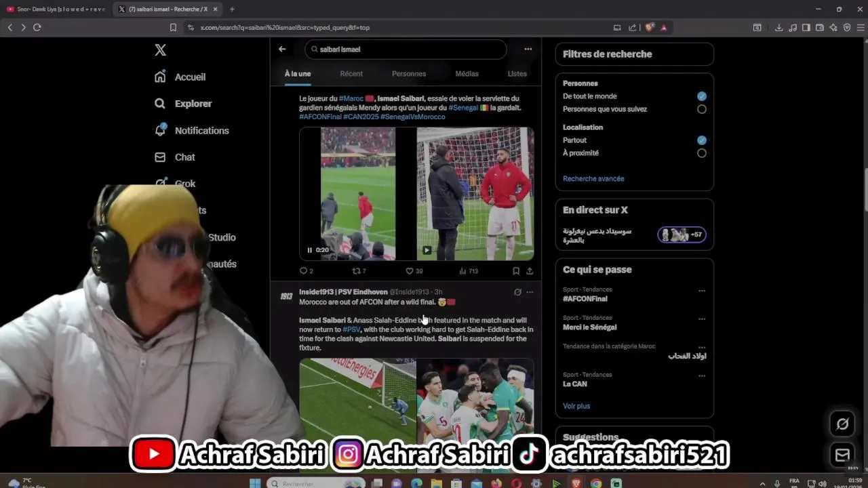The width and height of the screenshot is (868, 488).
Task: Open more options for Maroc category trend
Action: 702,348
